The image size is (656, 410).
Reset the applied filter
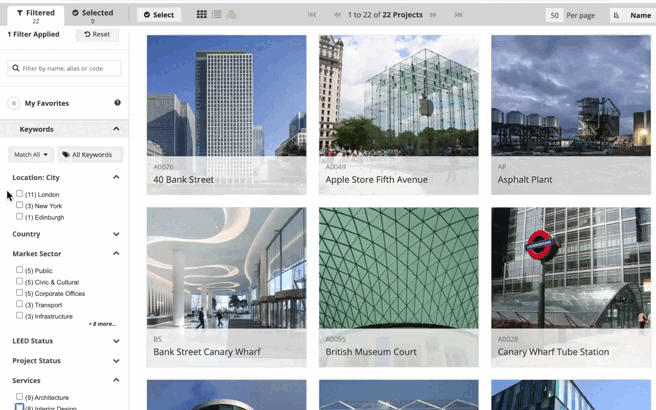coord(97,34)
